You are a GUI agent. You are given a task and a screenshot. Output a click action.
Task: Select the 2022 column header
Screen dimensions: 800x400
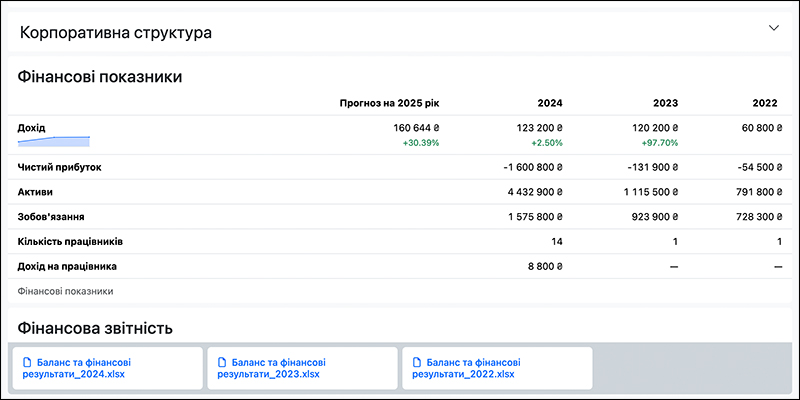pos(765,103)
